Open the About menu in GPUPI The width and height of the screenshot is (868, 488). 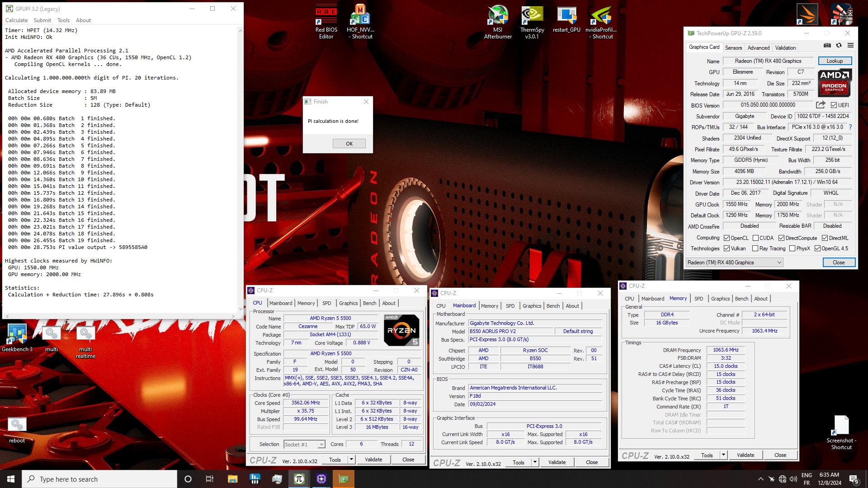pos(83,20)
